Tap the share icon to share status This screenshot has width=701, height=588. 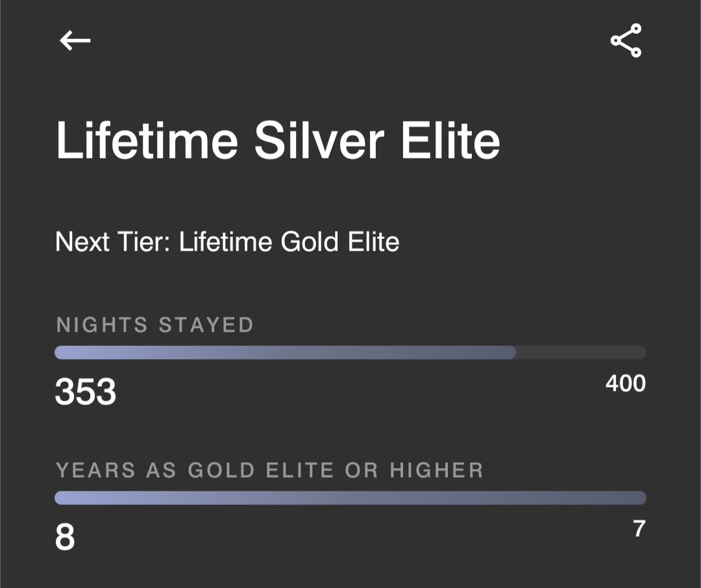pos(625,40)
